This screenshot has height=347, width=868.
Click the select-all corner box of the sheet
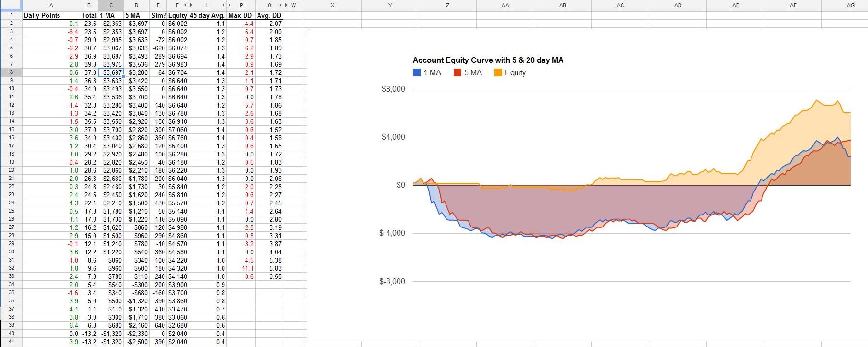(11, 5)
